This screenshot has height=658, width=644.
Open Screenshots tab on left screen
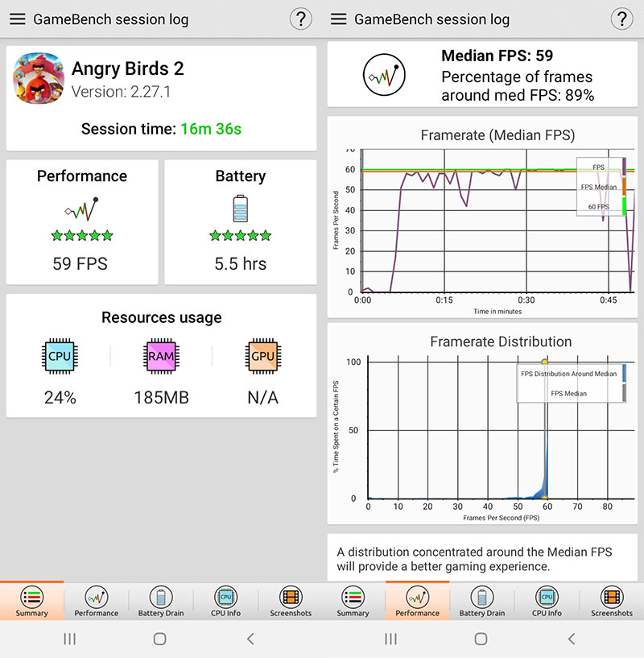pos(291,601)
